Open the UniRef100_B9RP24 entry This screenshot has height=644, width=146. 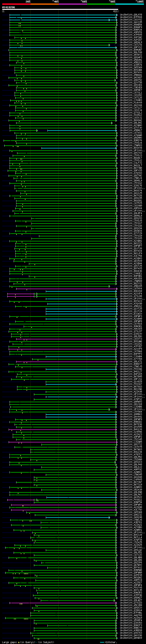131,30
